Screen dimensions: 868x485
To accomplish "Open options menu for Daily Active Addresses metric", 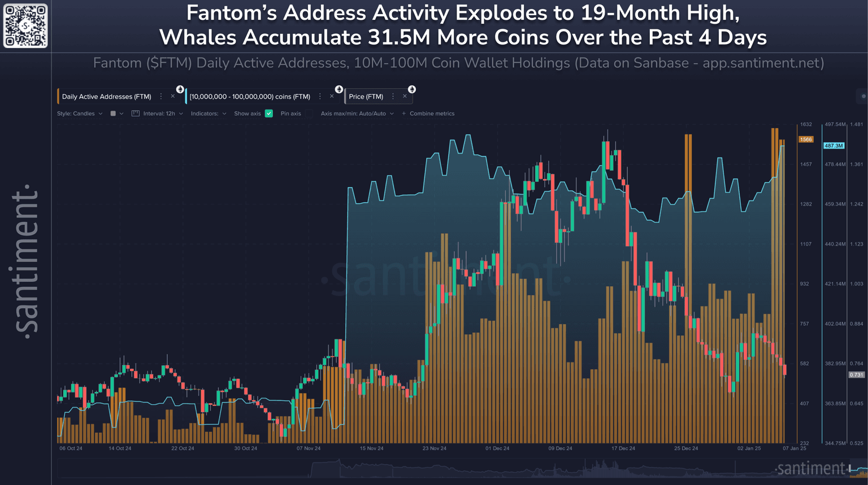I will pyautogui.click(x=161, y=97).
